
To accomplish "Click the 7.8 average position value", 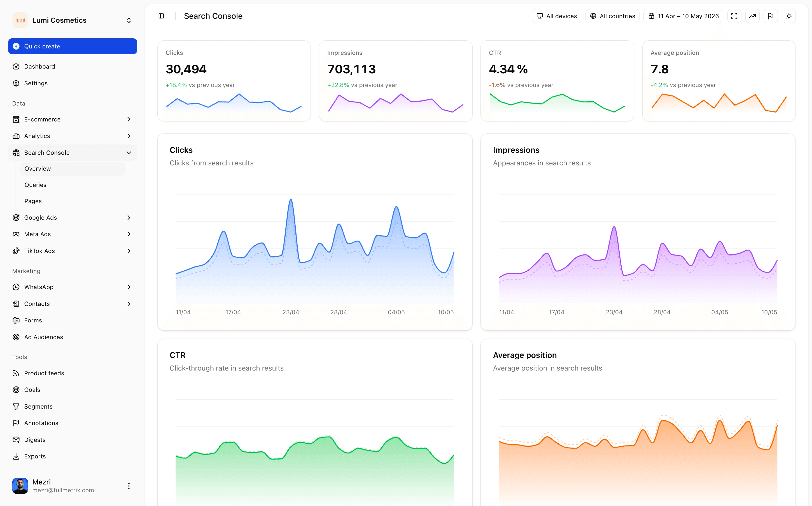I will [x=660, y=69].
